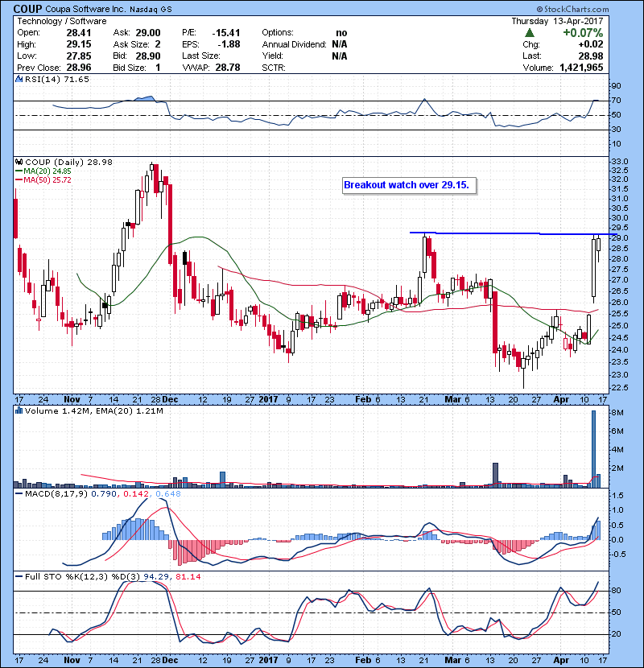This screenshot has height=668, width=644.
Task: Click the Technology / Software sector label
Action: click(62, 21)
